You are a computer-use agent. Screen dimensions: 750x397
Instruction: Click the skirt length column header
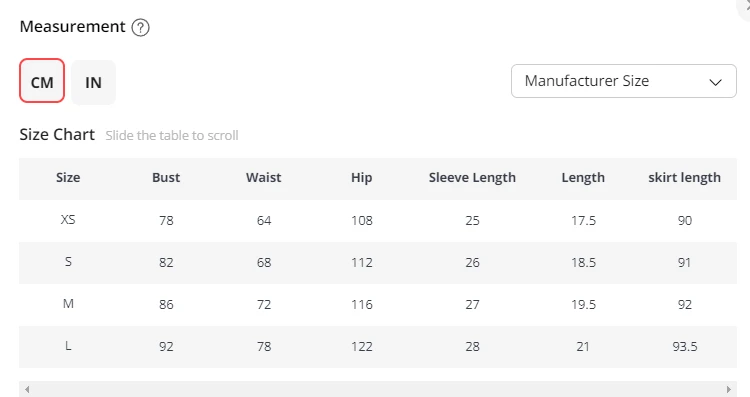684,178
